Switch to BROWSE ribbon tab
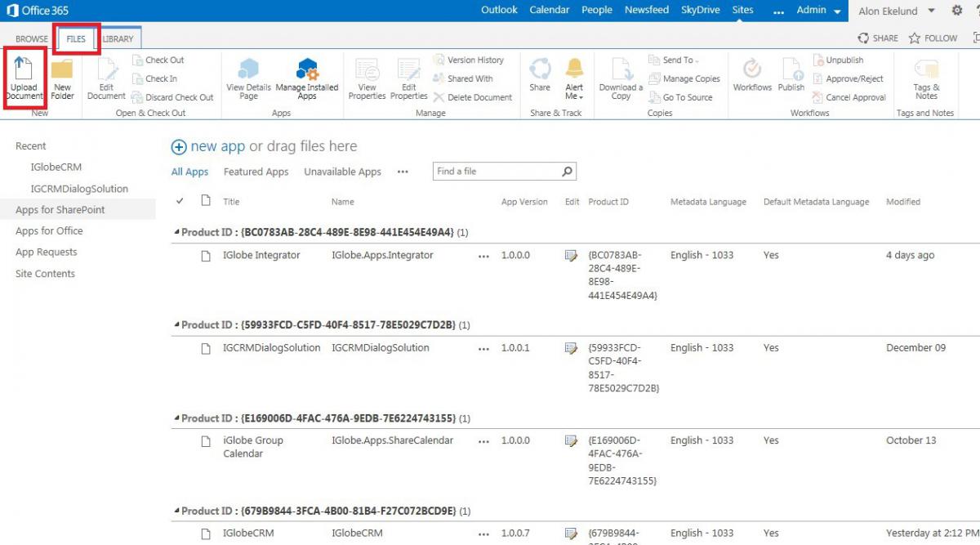 point(32,39)
